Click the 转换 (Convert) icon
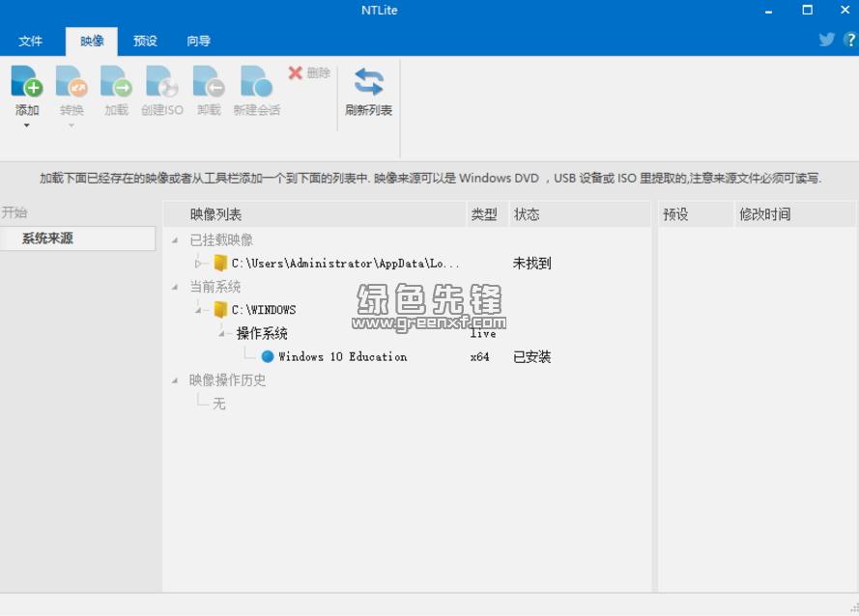Viewport: 859px width, 616px height. (72, 81)
